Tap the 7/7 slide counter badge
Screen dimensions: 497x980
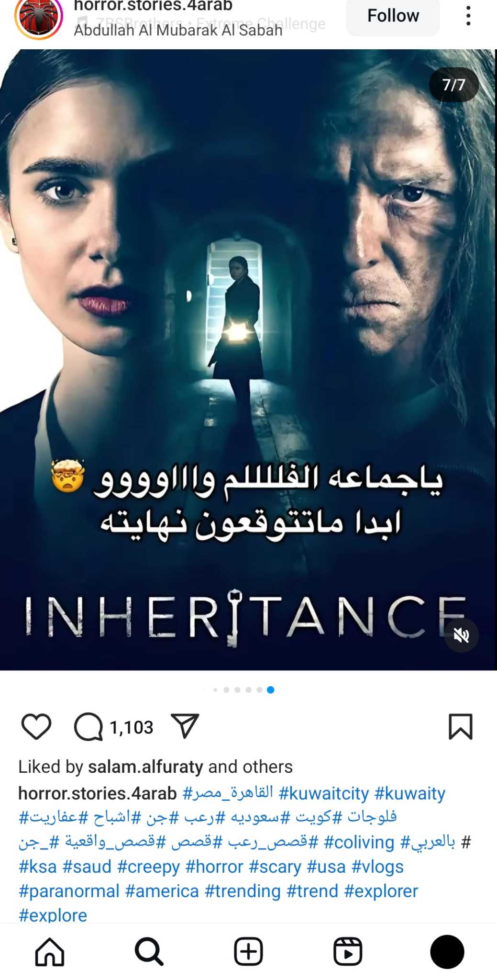click(453, 85)
